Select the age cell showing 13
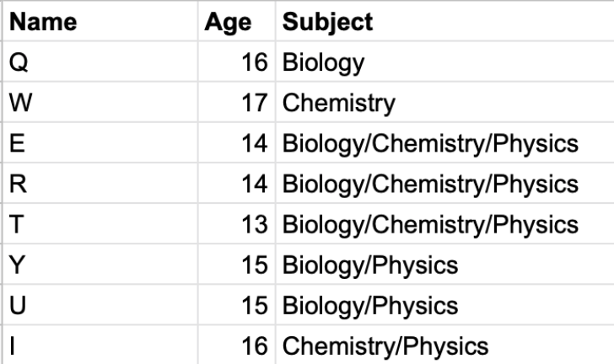Screen dimensions: 614x364 coord(237,223)
